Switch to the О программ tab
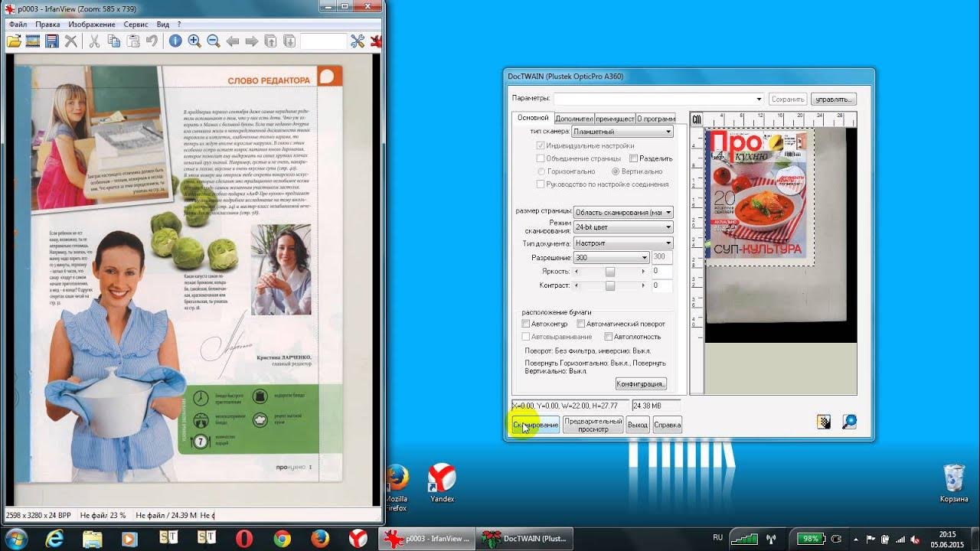Screen dimensions: 980x551 (655, 119)
